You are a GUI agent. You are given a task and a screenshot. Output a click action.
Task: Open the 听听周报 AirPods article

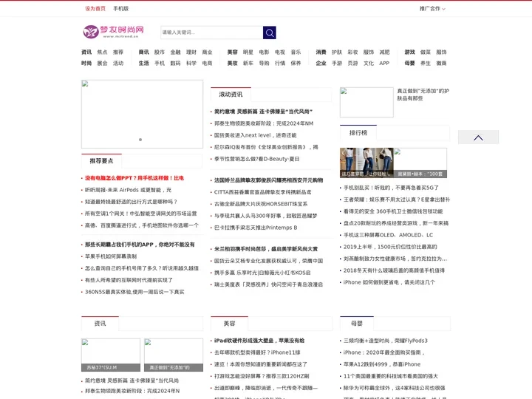[x=128, y=190]
